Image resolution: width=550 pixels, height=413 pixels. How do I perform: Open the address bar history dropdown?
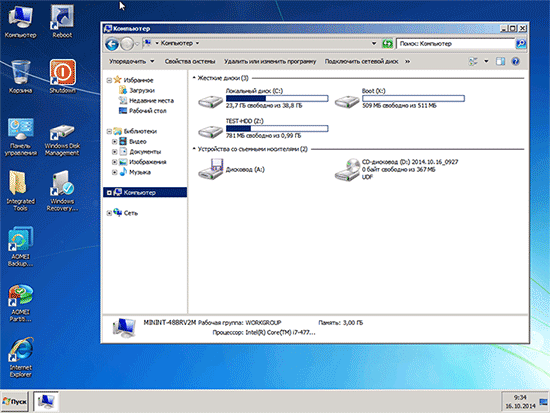coord(374,44)
